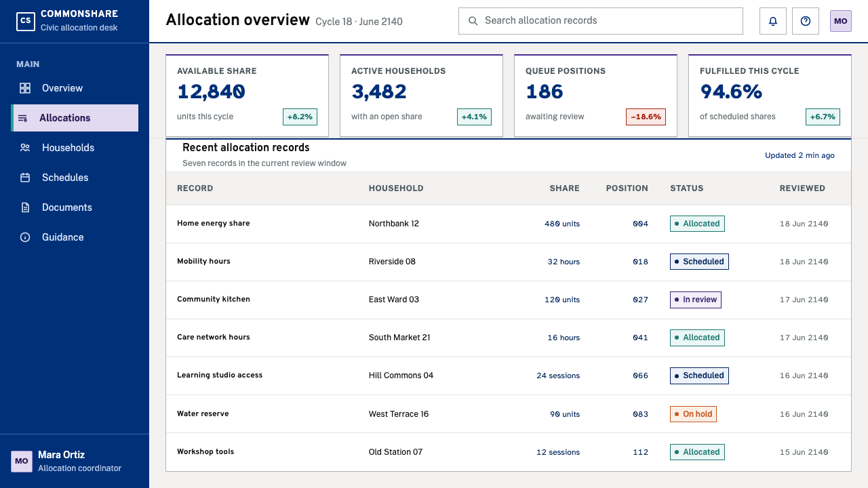This screenshot has width=868, height=488.
Task: Open the Care network hours record
Action: pos(509,338)
